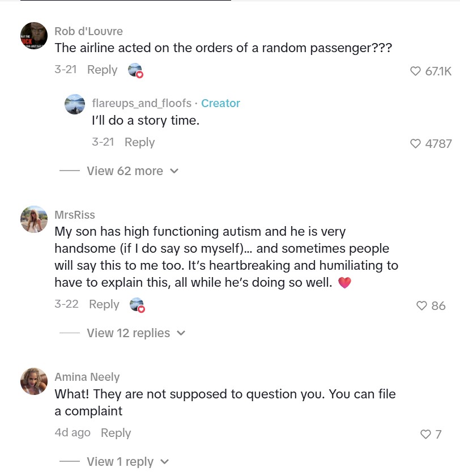This screenshot has width=460, height=476.
Task: Open MrsRiss username link
Action: point(75,215)
